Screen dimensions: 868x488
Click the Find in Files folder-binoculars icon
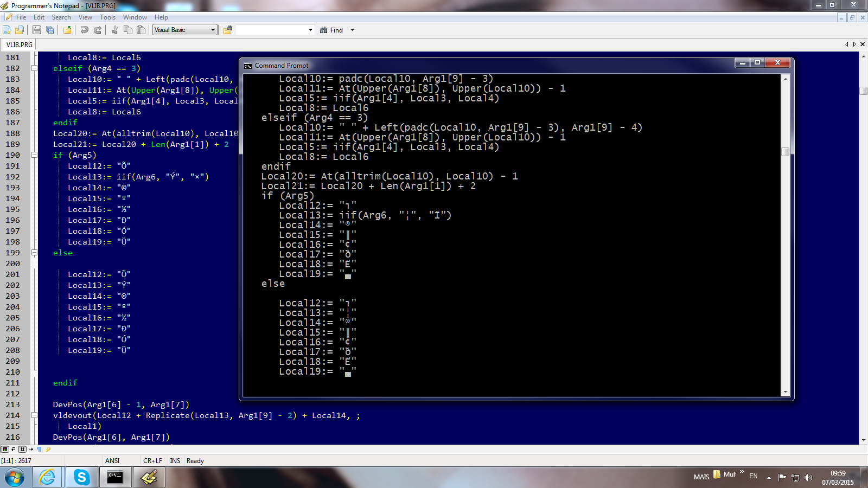pos(228,30)
